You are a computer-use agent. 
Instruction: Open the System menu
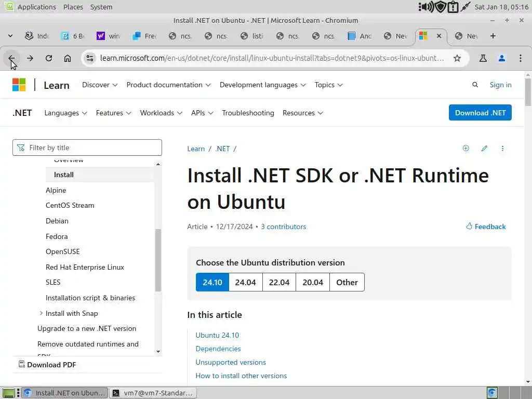point(101,7)
